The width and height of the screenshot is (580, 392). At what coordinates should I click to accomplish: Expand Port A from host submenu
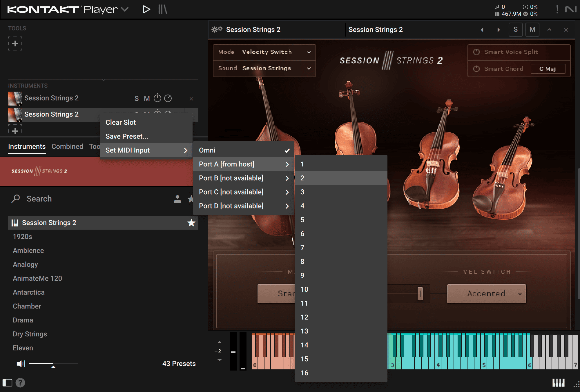tap(244, 164)
